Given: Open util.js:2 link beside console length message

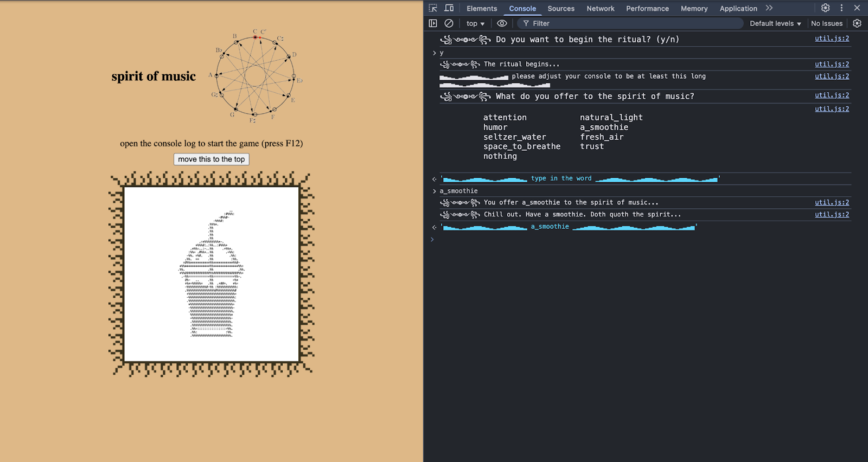Looking at the screenshot, I should click(832, 76).
